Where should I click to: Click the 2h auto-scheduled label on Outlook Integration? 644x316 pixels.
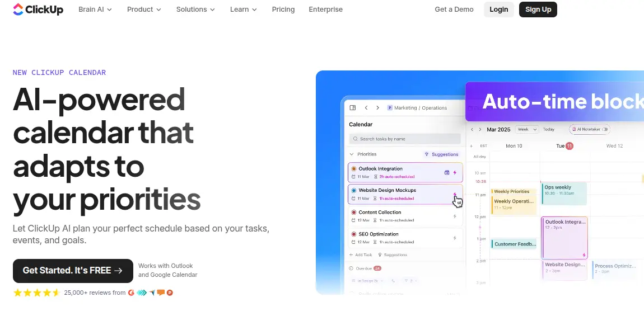point(396,177)
